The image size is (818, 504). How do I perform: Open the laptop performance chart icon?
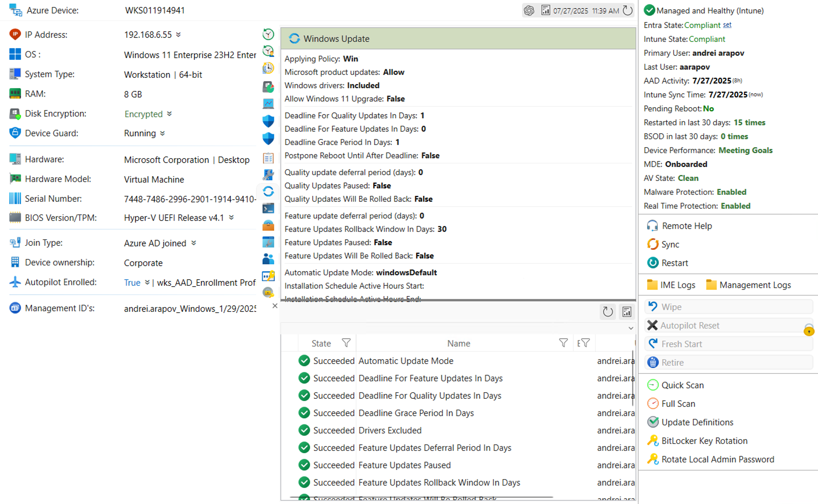(x=268, y=104)
